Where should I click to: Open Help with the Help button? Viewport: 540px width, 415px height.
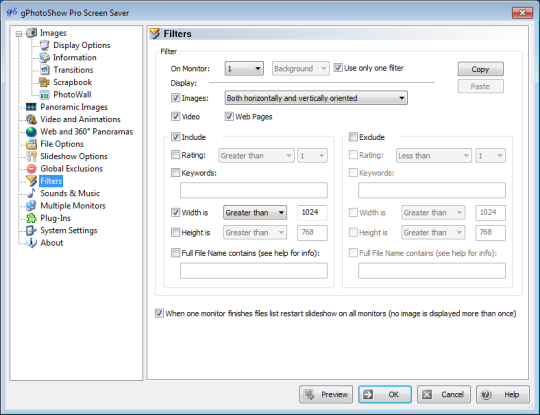(502, 394)
